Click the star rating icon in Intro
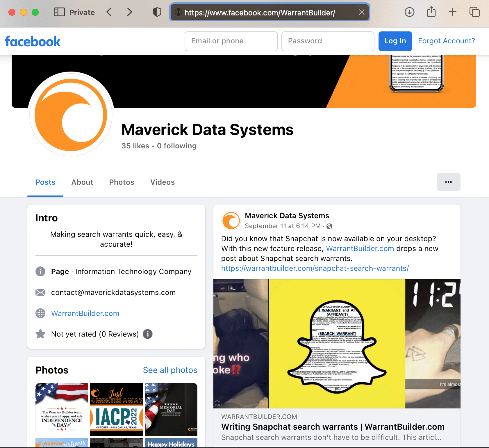This screenshot has width=489, height=448. coord(40,334)
